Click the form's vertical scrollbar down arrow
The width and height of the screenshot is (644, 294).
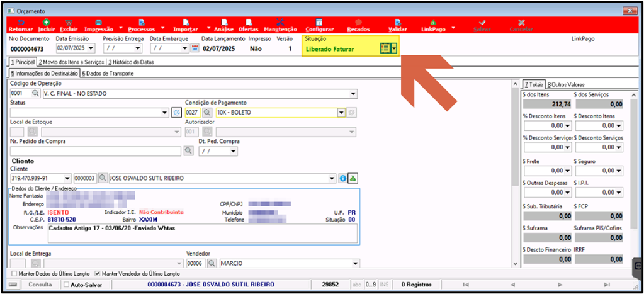tap(516, 264)
